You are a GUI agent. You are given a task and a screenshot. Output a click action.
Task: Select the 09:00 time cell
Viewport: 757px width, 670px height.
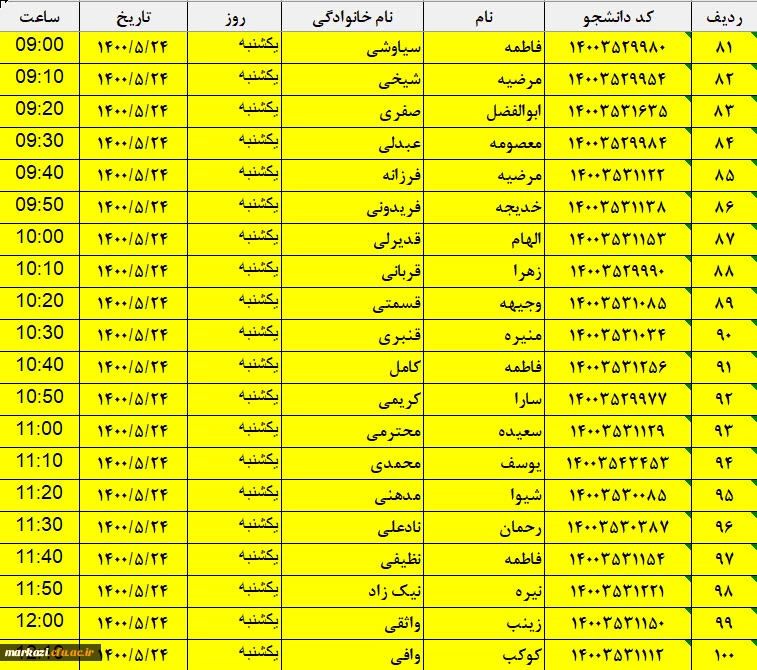click(40, 46)
